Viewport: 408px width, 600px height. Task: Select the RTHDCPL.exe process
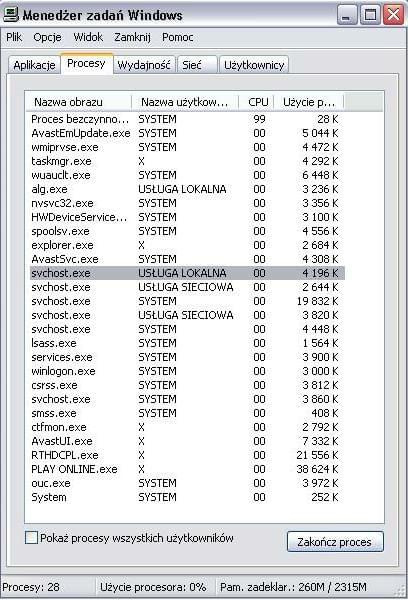tap(187, 455)
